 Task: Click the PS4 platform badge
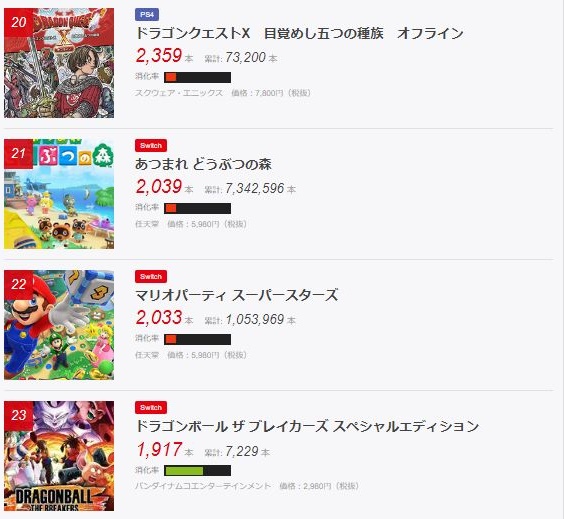tap(147, 14)
